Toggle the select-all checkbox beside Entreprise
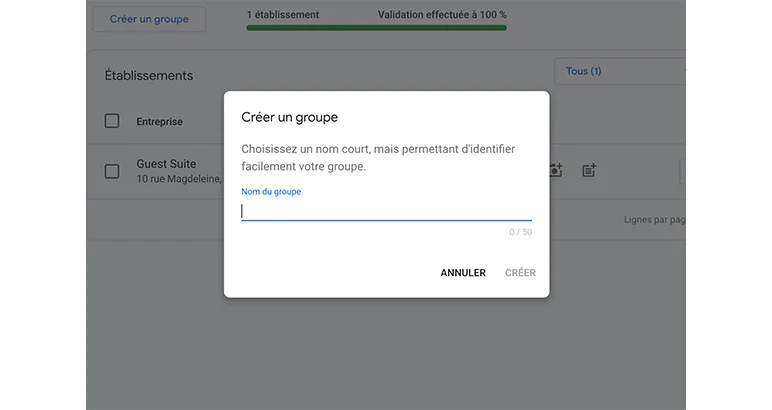Viewport: 772px width, 410px height. (112, 122)
